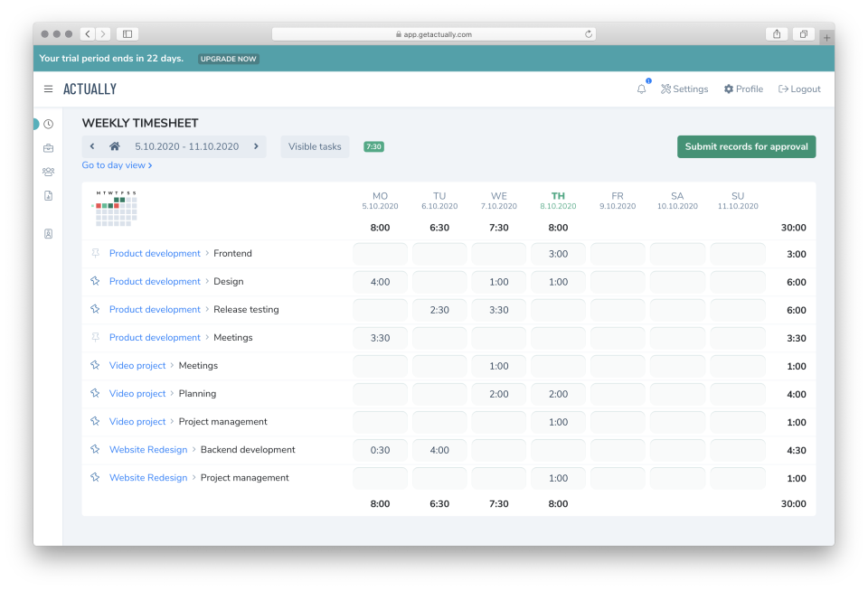Go to the previous week
Image resolution: width=868 pixels, height=590 pixels.
92,146
